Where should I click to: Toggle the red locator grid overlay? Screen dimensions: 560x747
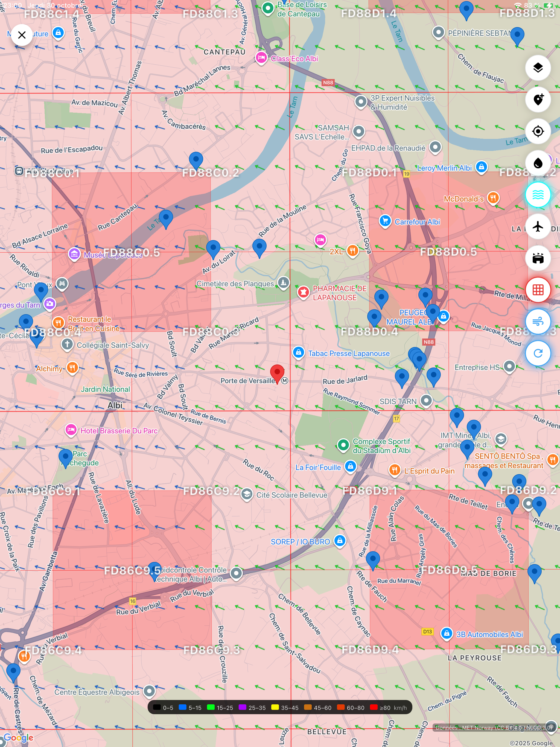pos(538,290)
